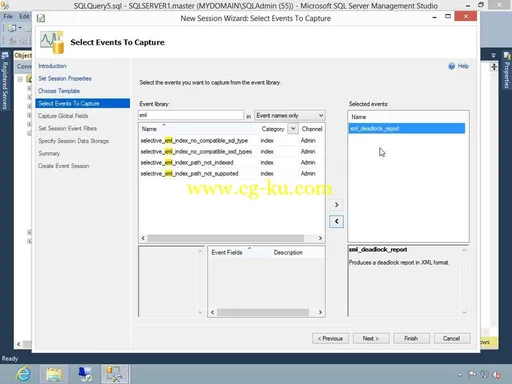
Task: Click SSMS New Query toolbar icon
Action: 12,28
